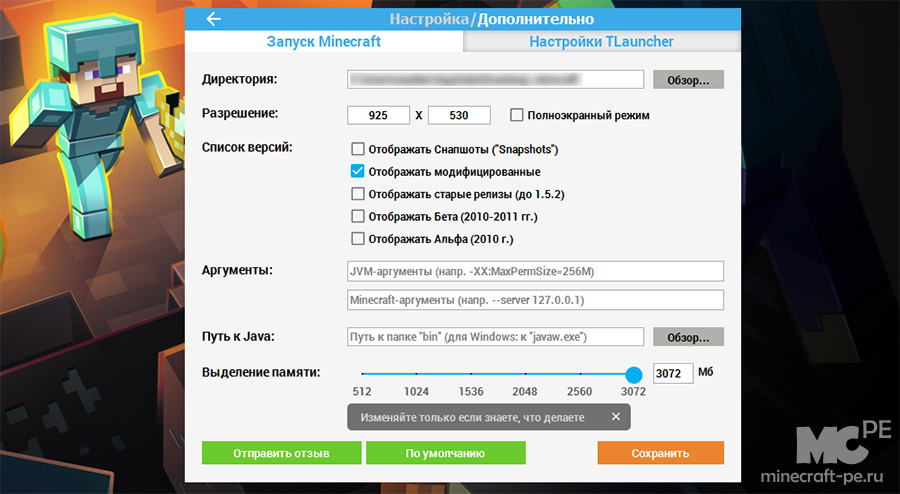900x494 pixels.
Task: Click the Minecraft-аргументы input field
Action: 536,300
